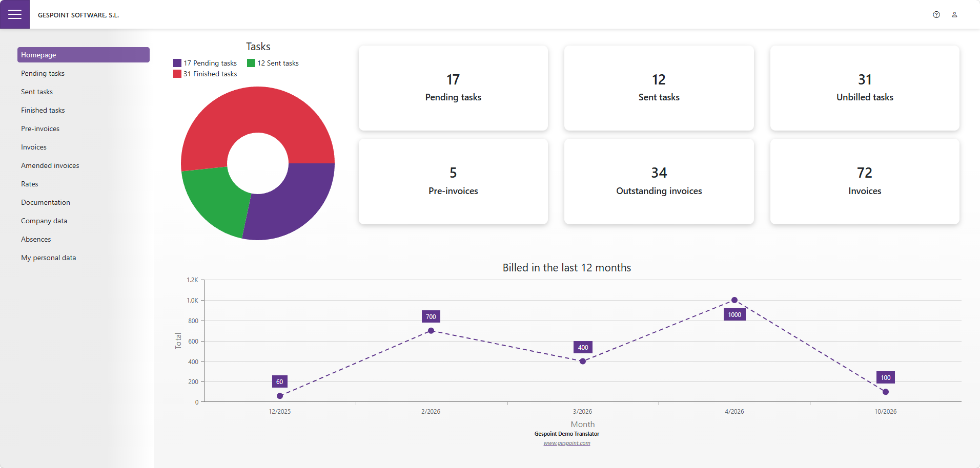Click the 1000 value label on chart
The image size is (980, 468).
[734, 314]
